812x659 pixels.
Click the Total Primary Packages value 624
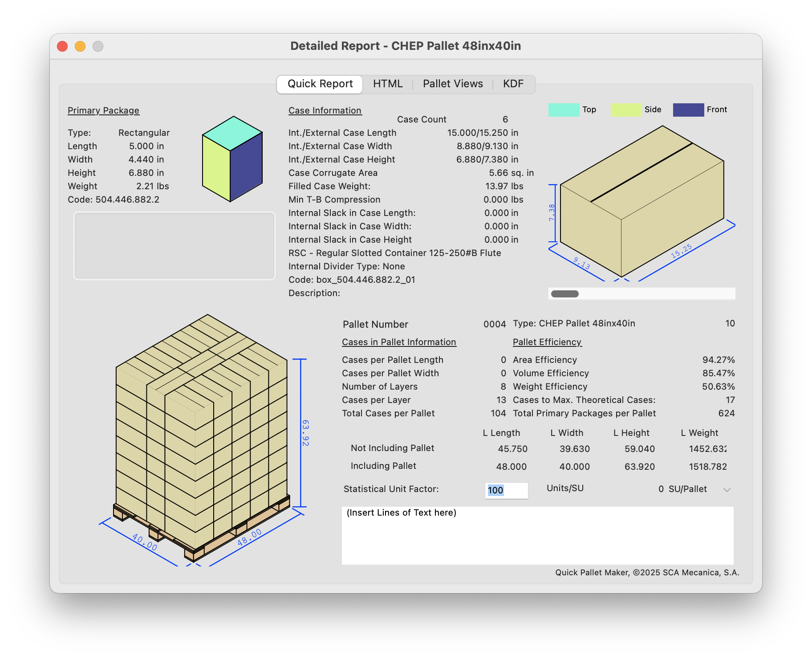click(727, 413)
